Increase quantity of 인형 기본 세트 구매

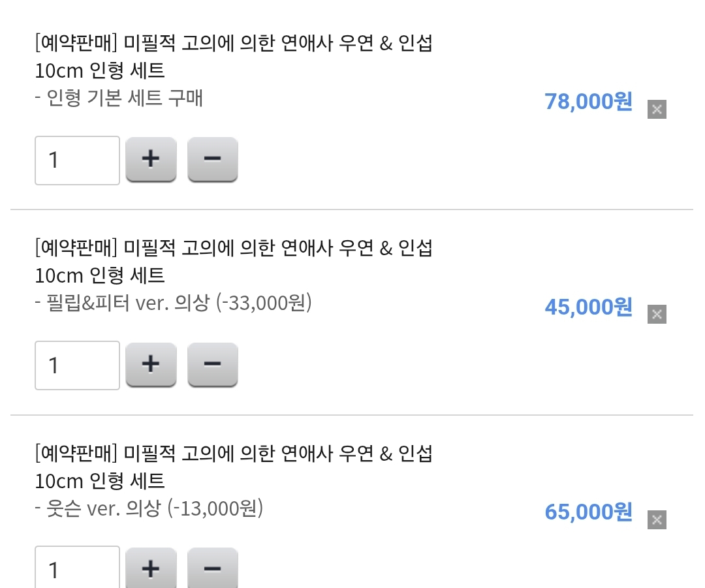click(x=151, y=159)
